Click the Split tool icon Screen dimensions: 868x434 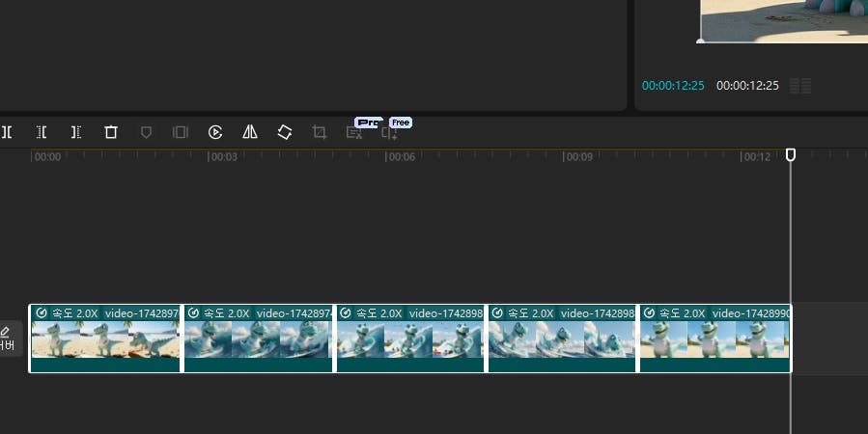tap(7, 132)
